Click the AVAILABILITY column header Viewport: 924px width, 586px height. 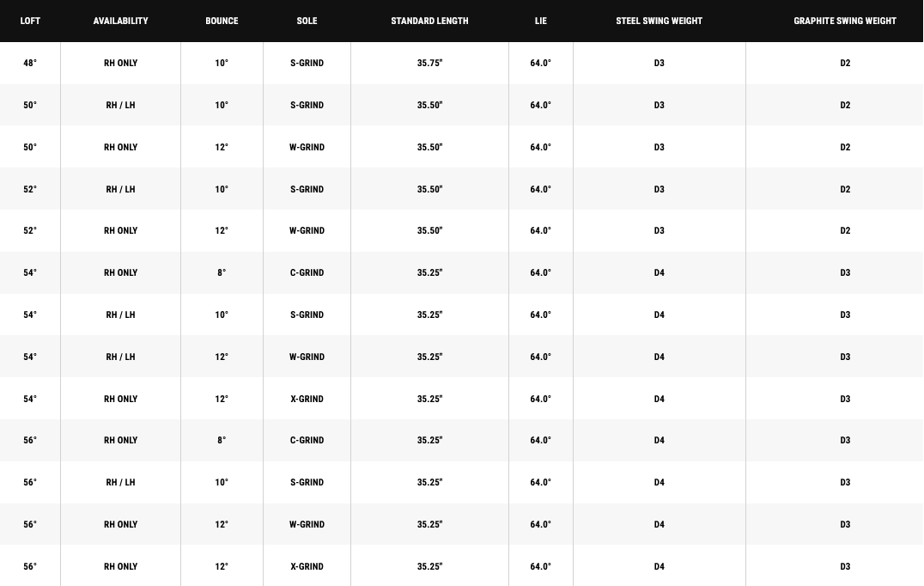(x=120, y=21)
